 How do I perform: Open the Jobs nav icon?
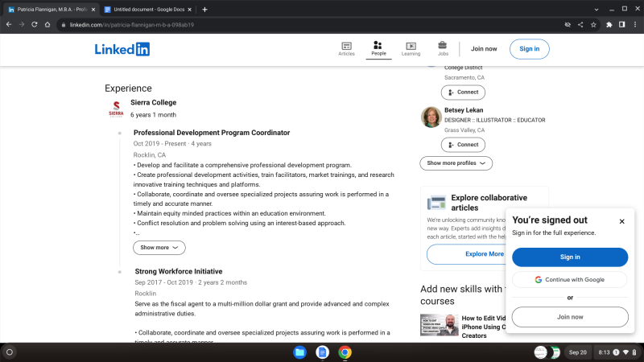[443, 49]
